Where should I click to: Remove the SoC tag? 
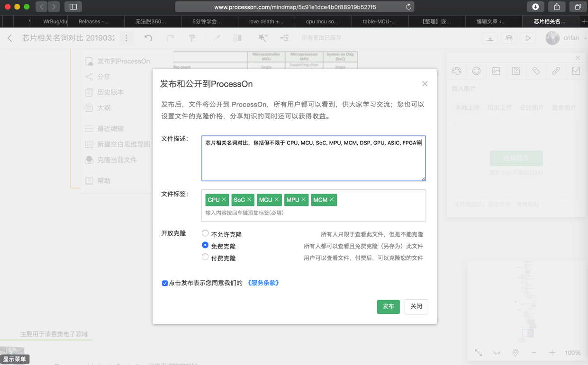249,200
